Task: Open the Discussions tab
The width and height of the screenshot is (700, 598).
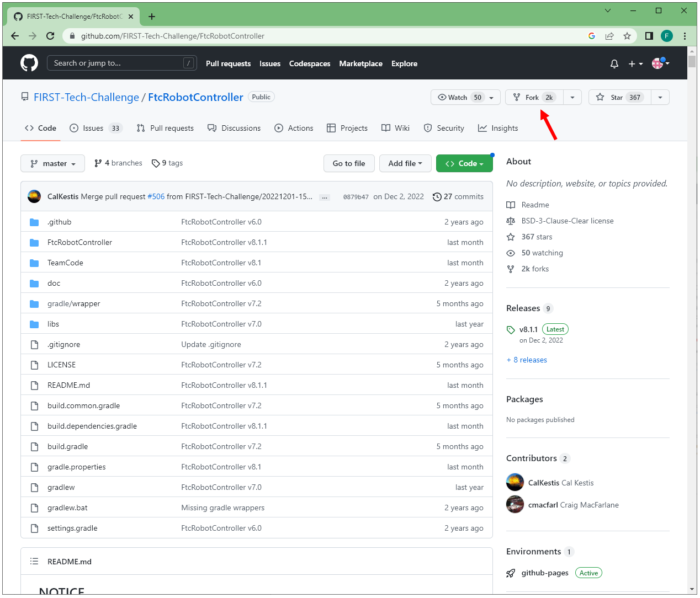Action: pos(234,128)
